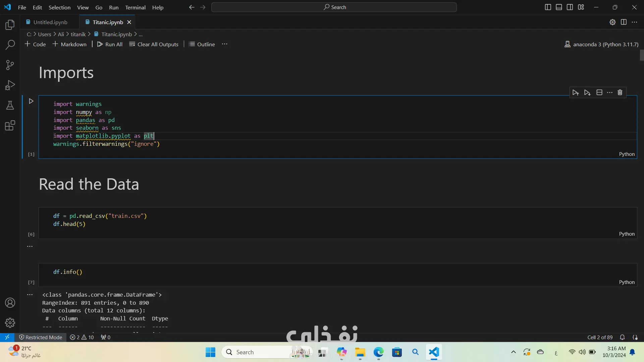The width and height of the screenshot is (644, 362).
Task: Select anaconda 3 kernel picker
Action: pos(601,44)
